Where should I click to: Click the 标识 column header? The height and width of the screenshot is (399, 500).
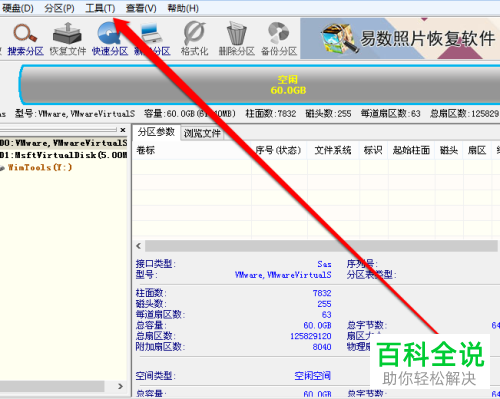[x=373, y=150]
